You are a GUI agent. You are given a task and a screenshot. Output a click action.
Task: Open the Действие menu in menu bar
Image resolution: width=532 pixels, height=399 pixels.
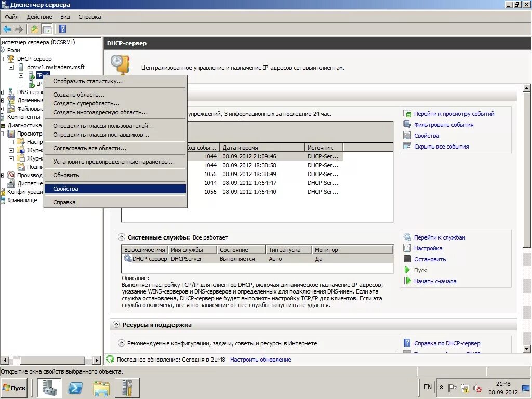pyautogui.click(x=39, y=17)
